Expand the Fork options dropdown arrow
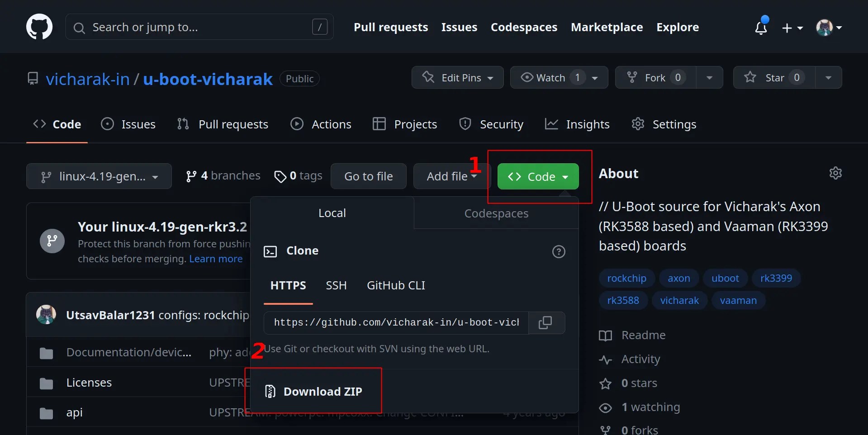The image size is (868, 435). point(709,77)
